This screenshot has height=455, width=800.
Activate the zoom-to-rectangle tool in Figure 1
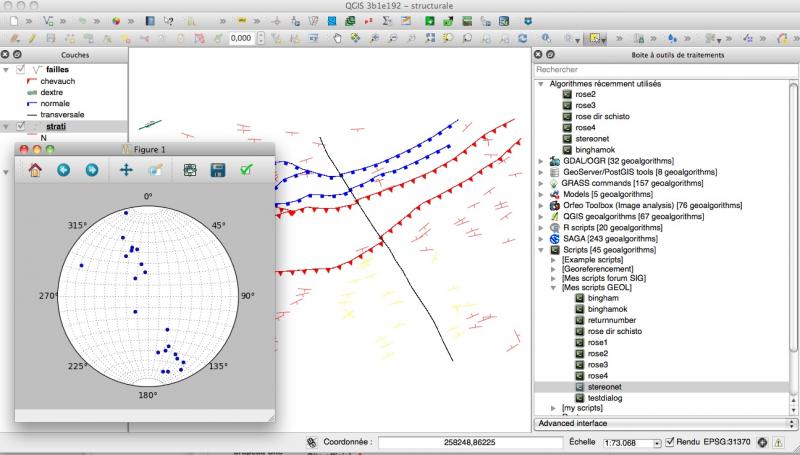[x=155, y=170]
